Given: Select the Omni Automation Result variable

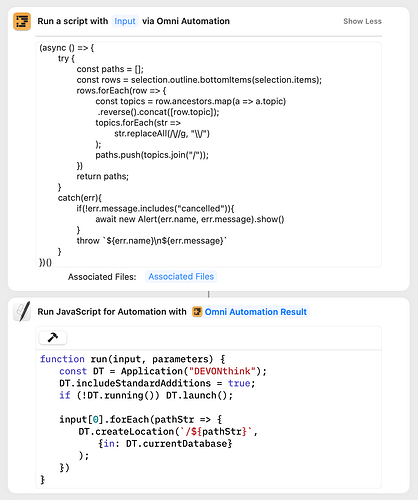Looking at the screenshot, I should click(256, 312).
